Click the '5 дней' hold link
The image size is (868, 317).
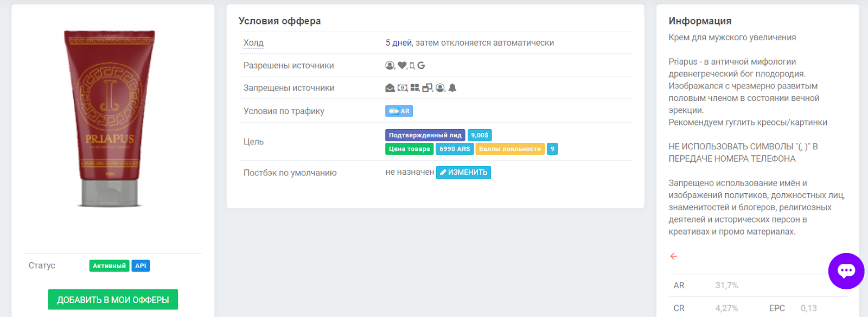399,43
